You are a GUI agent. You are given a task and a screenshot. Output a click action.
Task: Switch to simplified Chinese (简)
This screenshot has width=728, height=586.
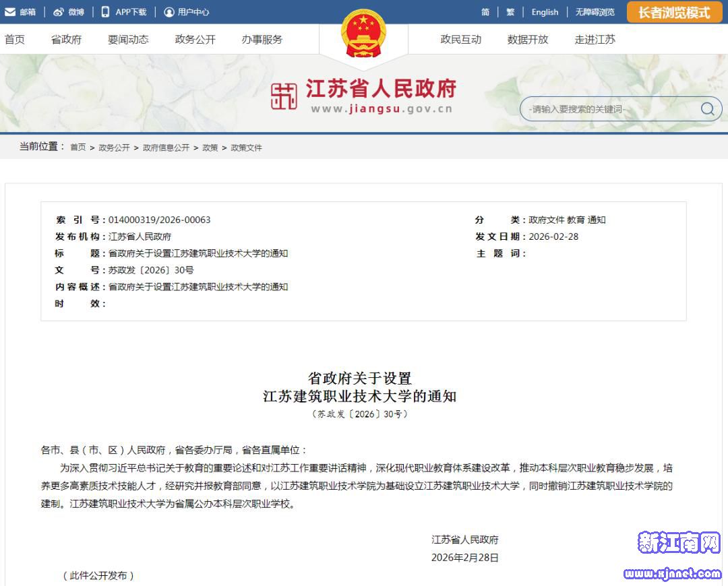[485, 11]
